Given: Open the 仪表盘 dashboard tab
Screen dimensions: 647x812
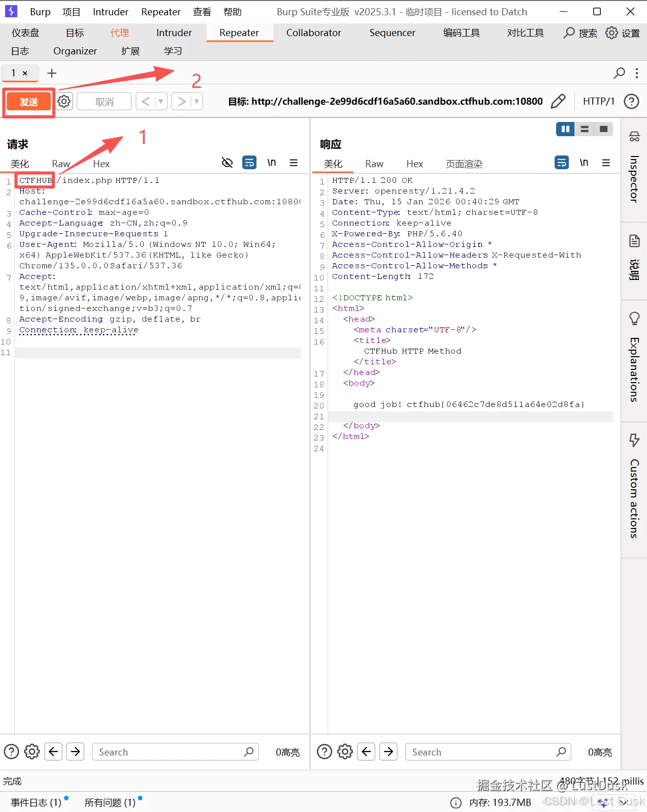Looking at the screenshot, I should pos(25,33).
